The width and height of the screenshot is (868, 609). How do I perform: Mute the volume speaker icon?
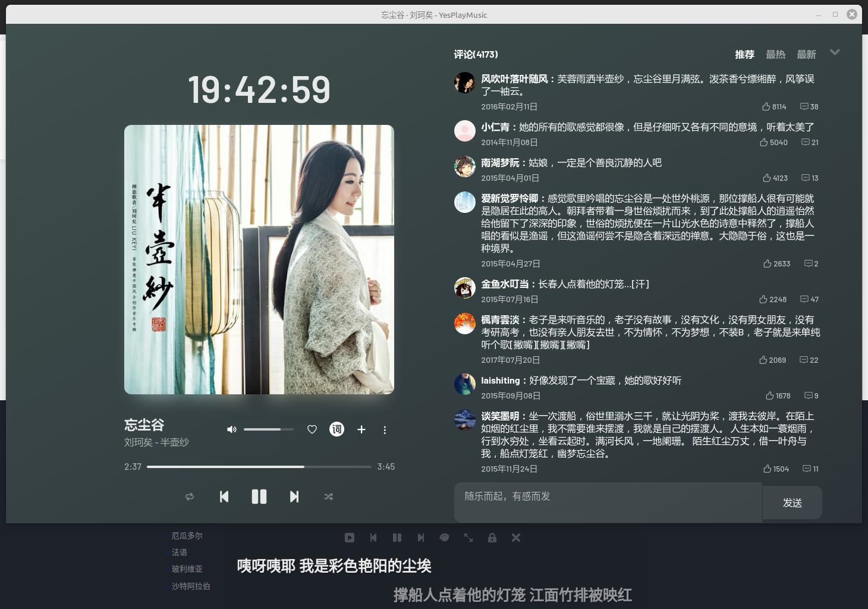tap(232, 429)
